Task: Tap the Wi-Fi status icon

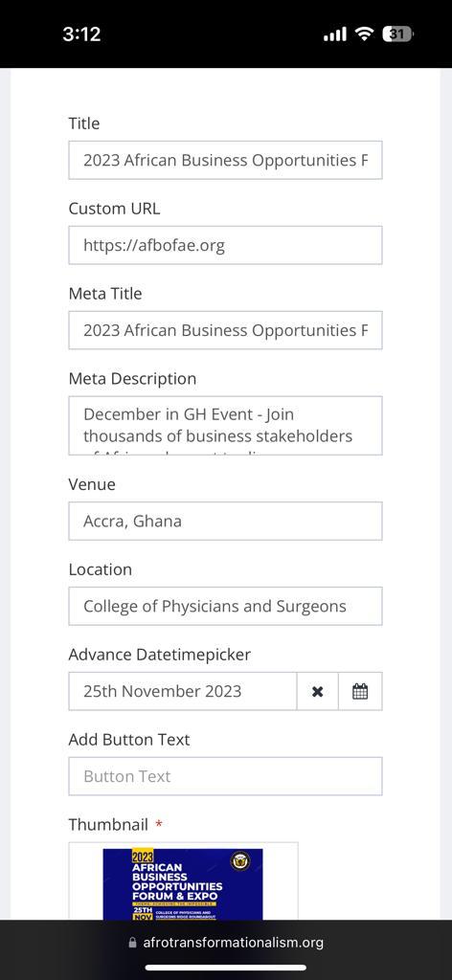Action: 364,33
